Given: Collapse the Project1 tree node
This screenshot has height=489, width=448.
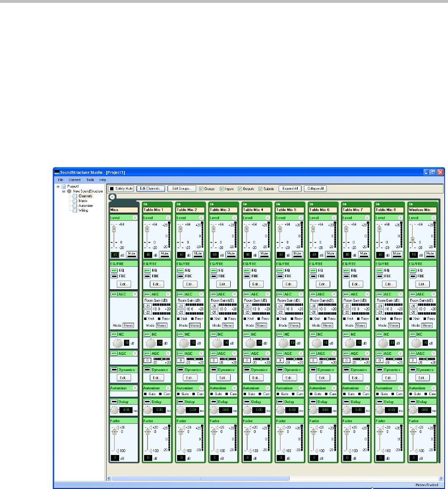Looking at the screenshot, I should pos(58,186).
